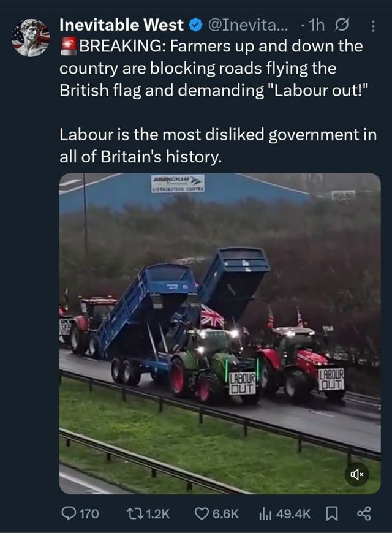Bookmark this post
Screen dimensions: 392x533
coord(332,513)
